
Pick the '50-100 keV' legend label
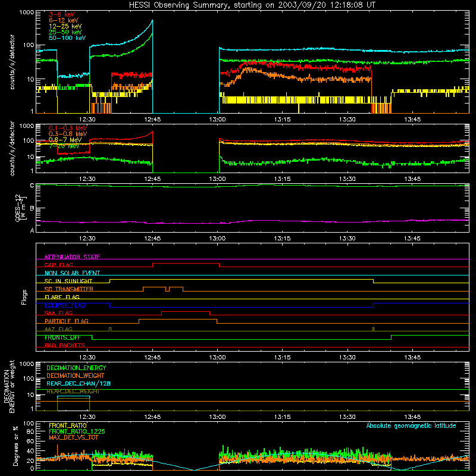click(x=67, y=38)
